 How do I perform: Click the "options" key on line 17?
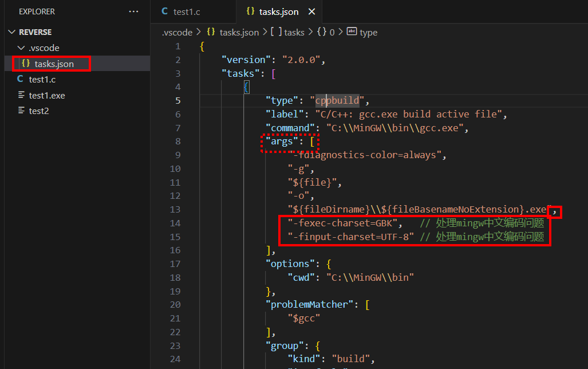[x=290, y=264]
